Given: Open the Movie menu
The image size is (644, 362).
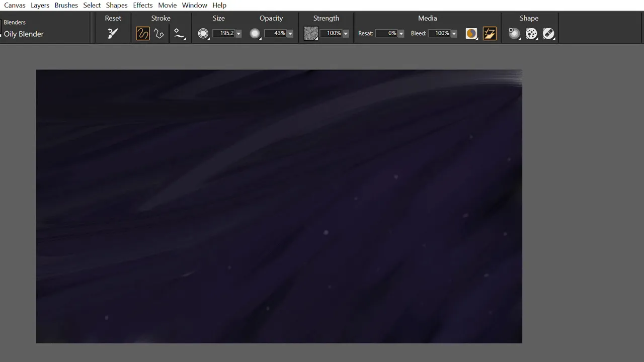Looking at the screenshot, I should [x=167, y=5].
